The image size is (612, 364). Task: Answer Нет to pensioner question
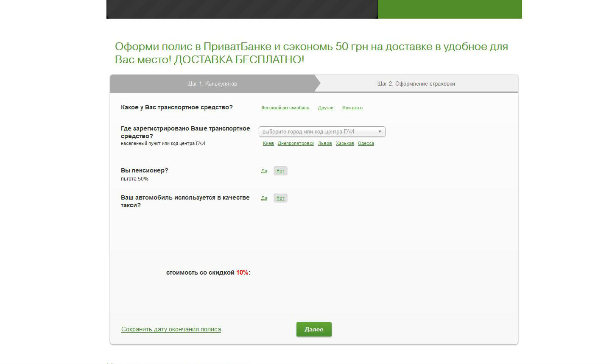(280, 171)
